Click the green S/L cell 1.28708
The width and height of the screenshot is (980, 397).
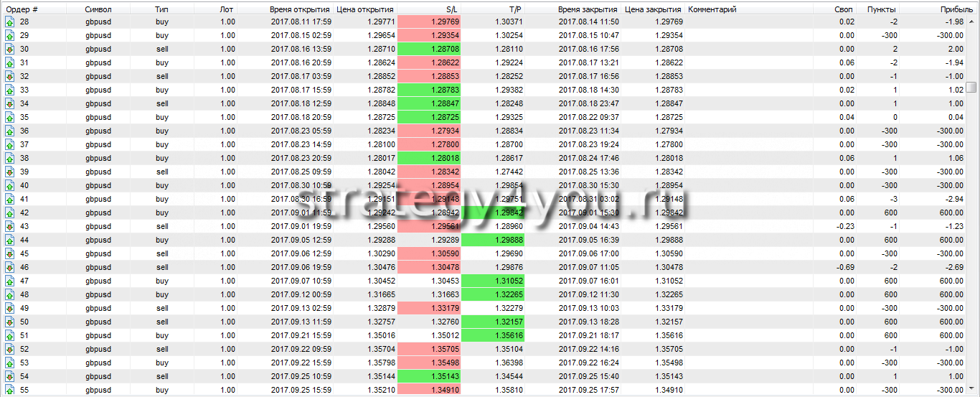tap(428, 50)
